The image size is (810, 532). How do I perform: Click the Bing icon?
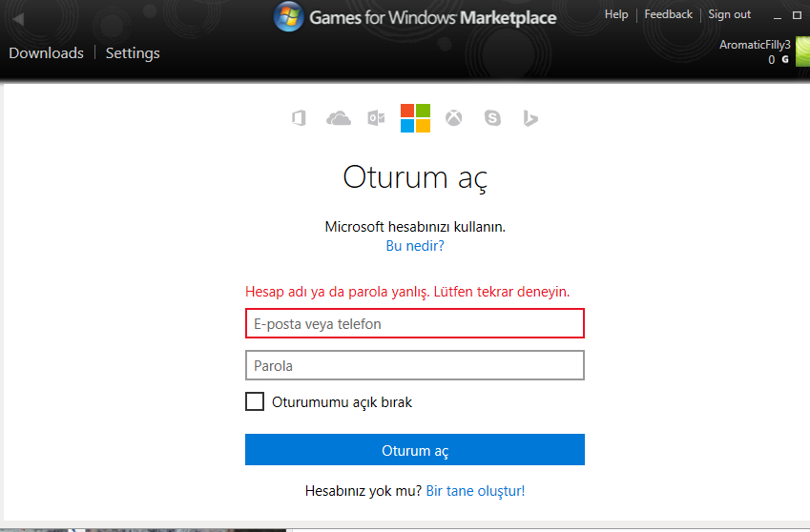pyautogui.click(x=530, y=118)
